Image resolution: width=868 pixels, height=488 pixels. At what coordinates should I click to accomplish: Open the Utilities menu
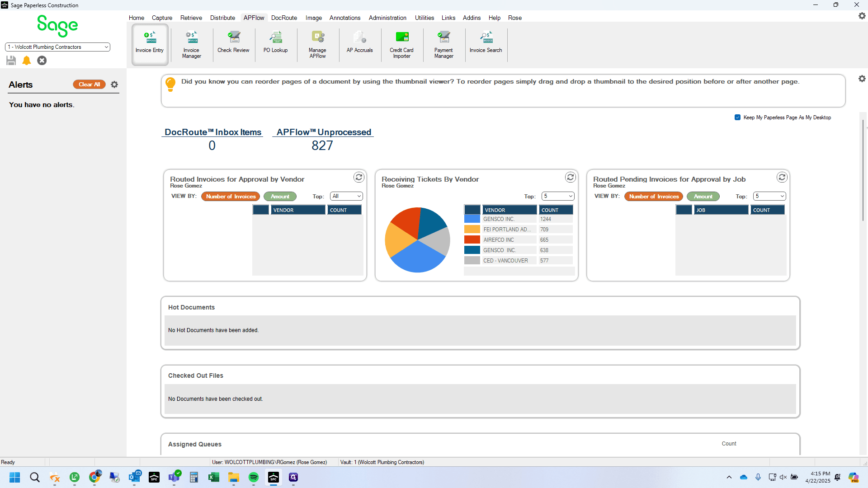click(x=425, y=18)
